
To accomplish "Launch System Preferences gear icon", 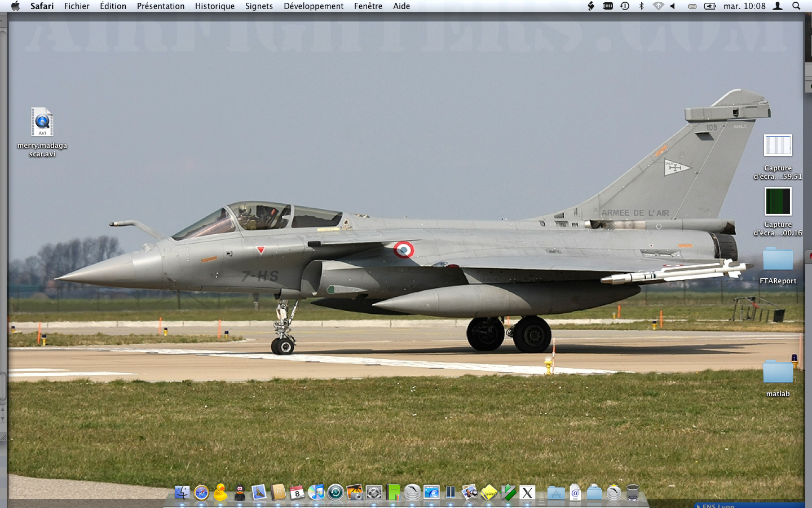I will tap(374, 493).
